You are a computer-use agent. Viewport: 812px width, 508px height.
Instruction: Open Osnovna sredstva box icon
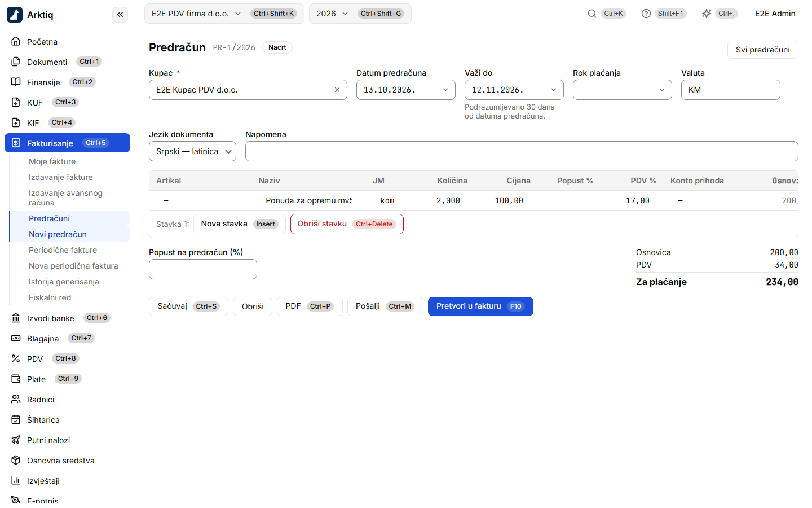[x=16, y=460]
